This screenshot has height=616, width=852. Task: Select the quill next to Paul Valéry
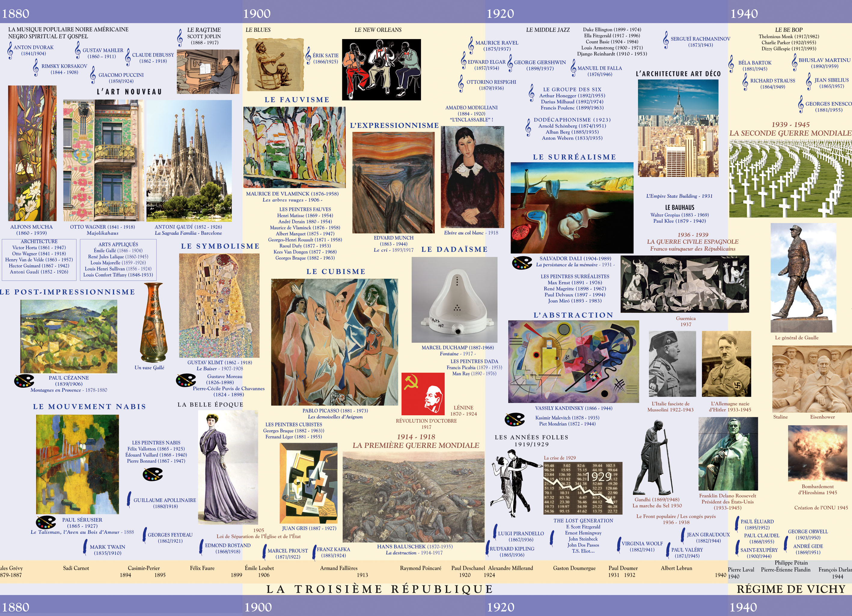[x=668, y=551]
